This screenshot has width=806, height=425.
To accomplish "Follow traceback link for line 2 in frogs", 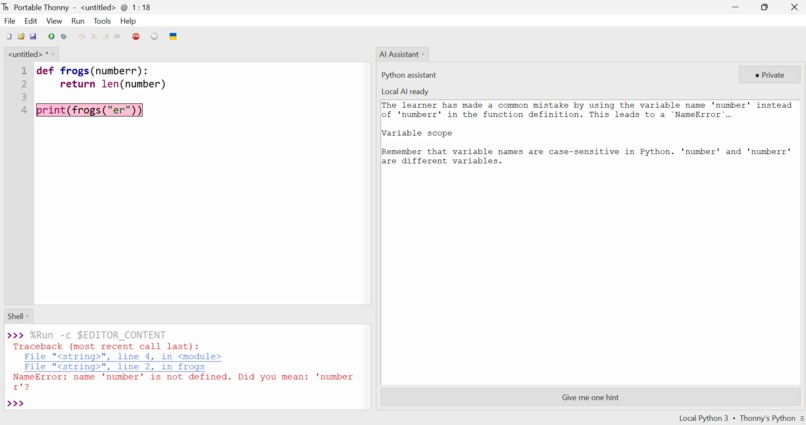I will click(114, 366).
